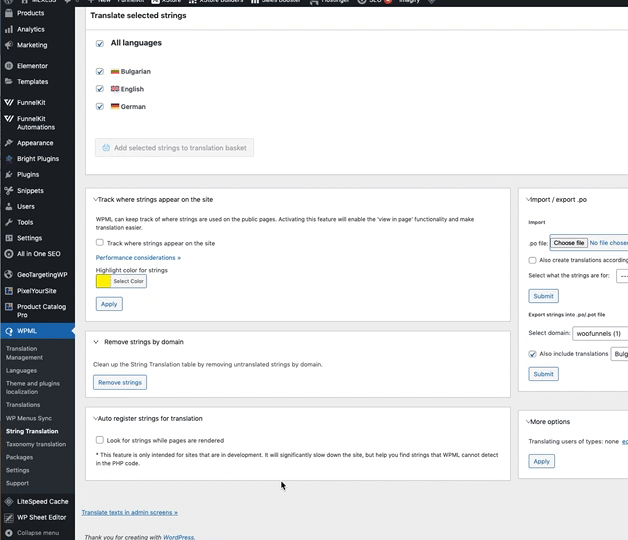Open WPML Translations submenu item
Screen dimensions: 628x540
(23, 405)
